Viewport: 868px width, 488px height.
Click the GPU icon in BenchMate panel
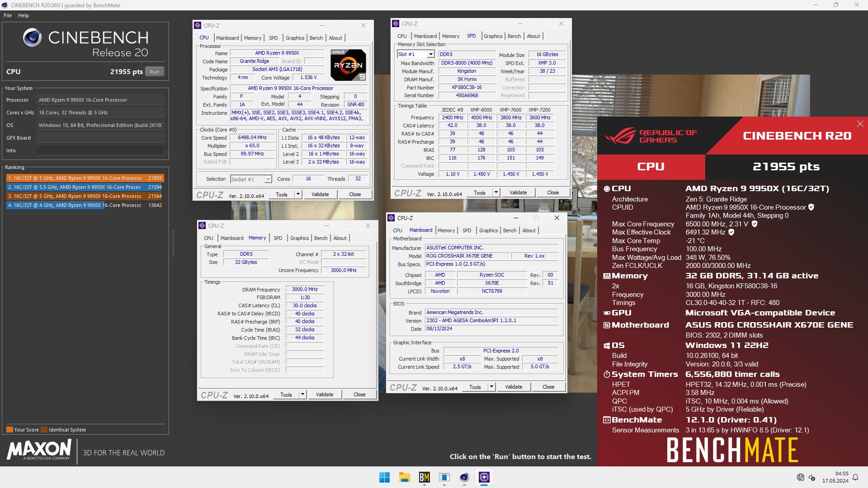tap(607, 313)
